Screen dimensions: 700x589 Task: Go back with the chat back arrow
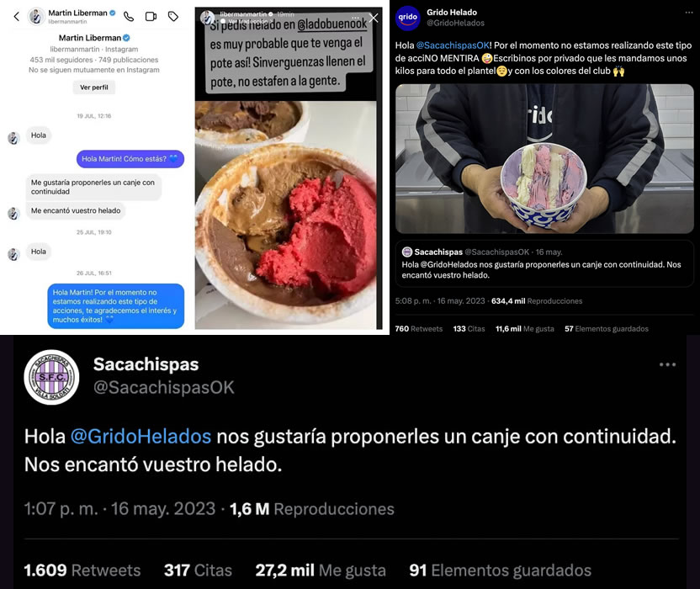click(17, 17)
